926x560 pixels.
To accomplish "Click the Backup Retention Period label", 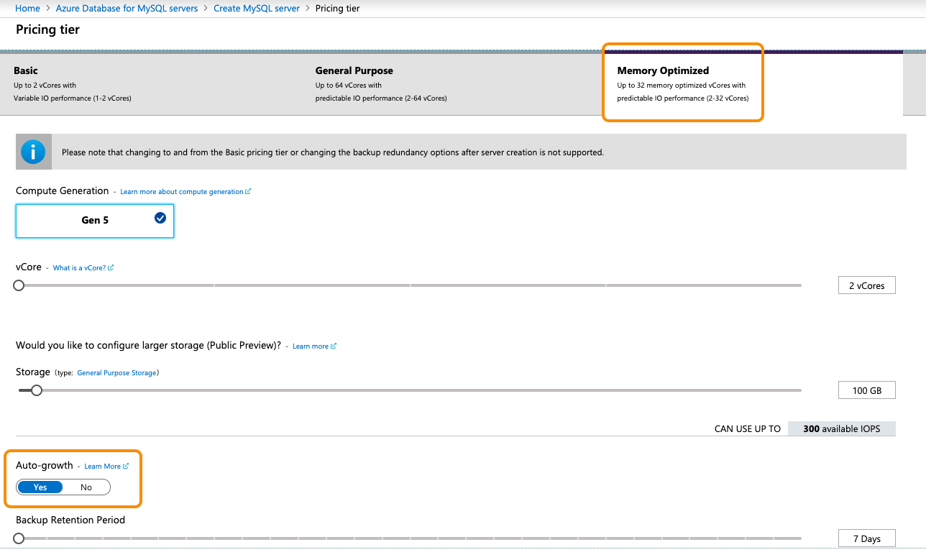I will pyautogui.click(x=70, y=520).
